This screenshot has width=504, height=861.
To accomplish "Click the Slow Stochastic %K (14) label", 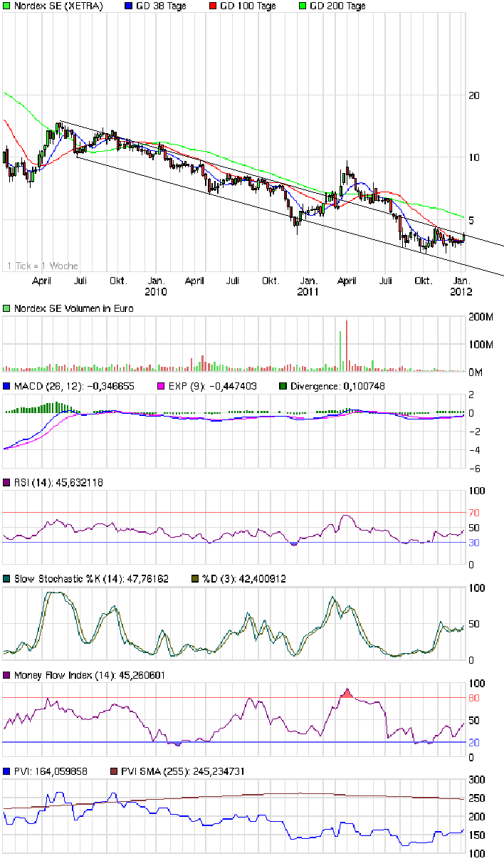I will pyautogui.click(x=91, y=579).
